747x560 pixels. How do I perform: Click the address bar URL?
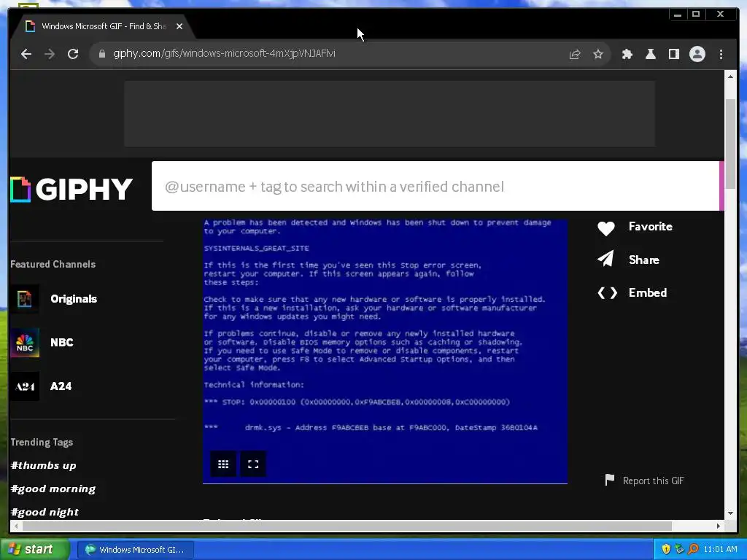pyautogui.click(x=224, y=53)
